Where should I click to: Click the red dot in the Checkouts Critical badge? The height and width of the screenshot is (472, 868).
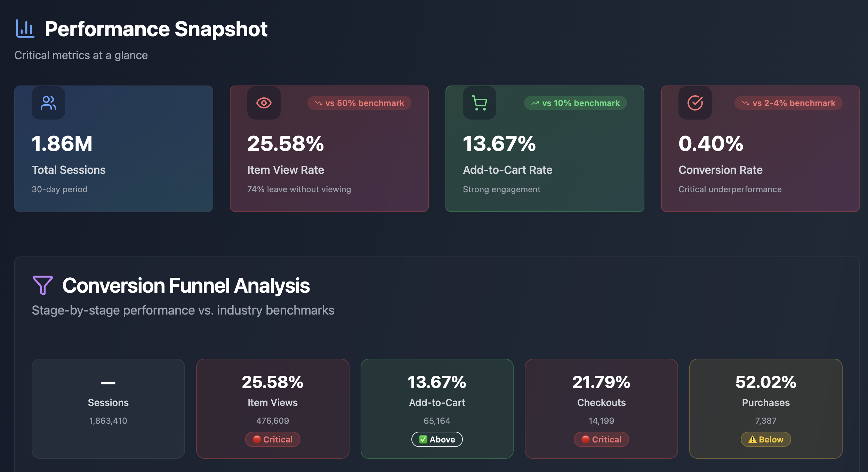click(585, 439)
